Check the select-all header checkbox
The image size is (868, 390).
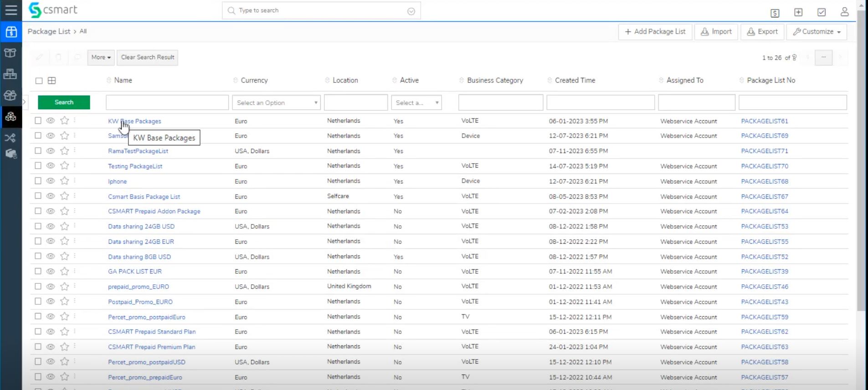pos(39,81)
